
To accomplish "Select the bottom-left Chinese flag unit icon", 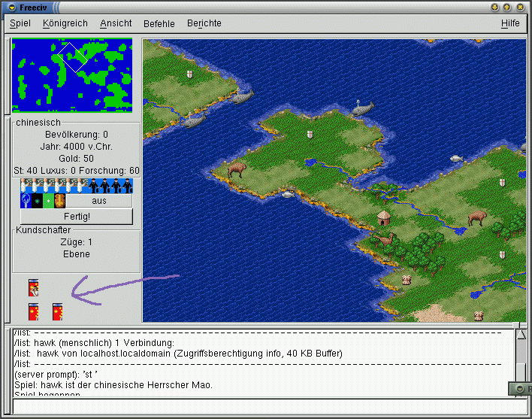I will coord(33,311).
